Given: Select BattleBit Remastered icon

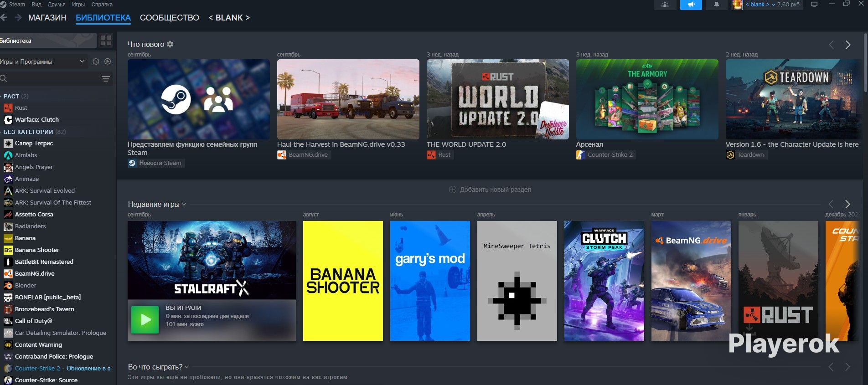Looking at the screenshot, I should [x=8, y=262].
